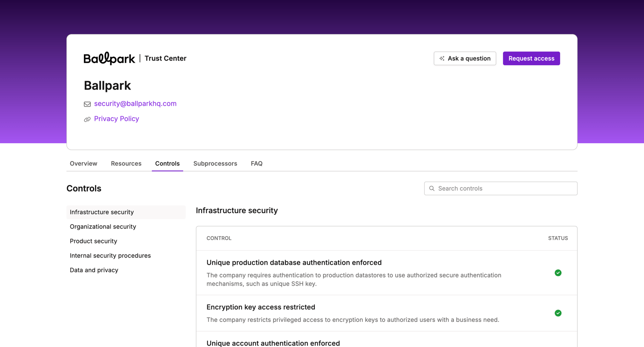644x347 pixels.
Task: Open the Ask a question dialog
Action: (465, 58)
